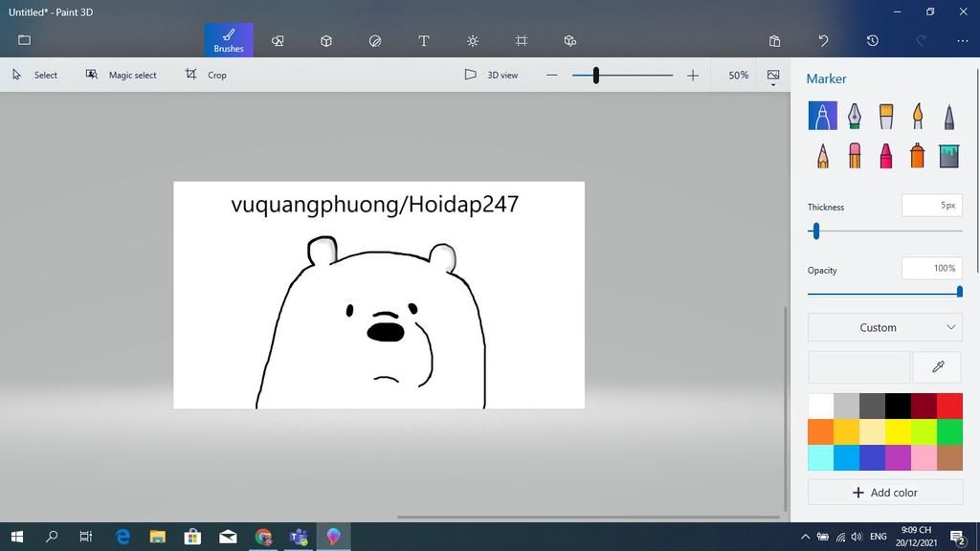Click the zoom level slider handle

pyautogui.click(x=596, y=76)
